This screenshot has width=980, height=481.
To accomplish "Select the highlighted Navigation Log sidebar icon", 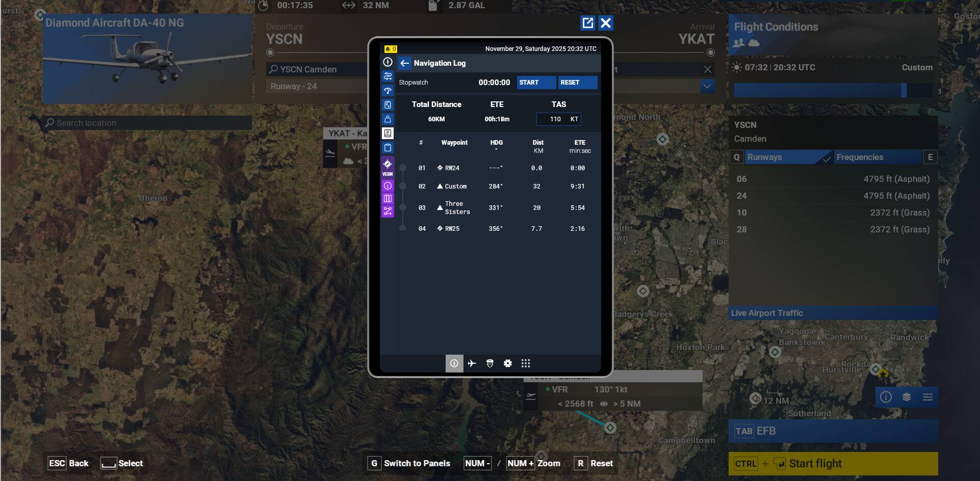I will [388, 133].
